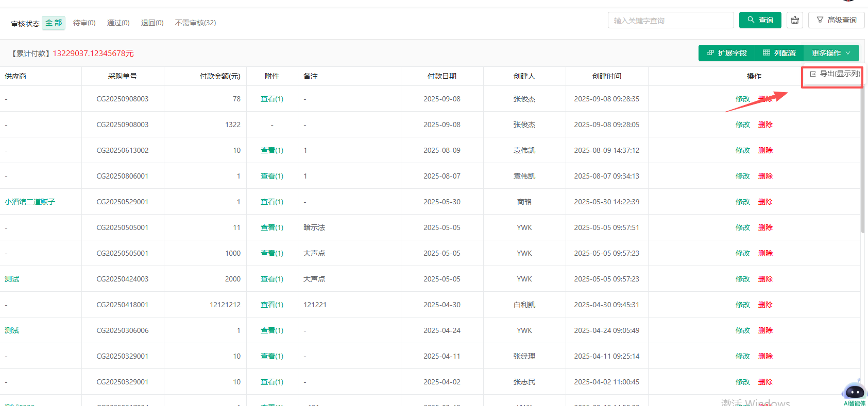The image size is (868, 406).
Task: Click the 扩展字段 button
Action: tap(726, 53)
